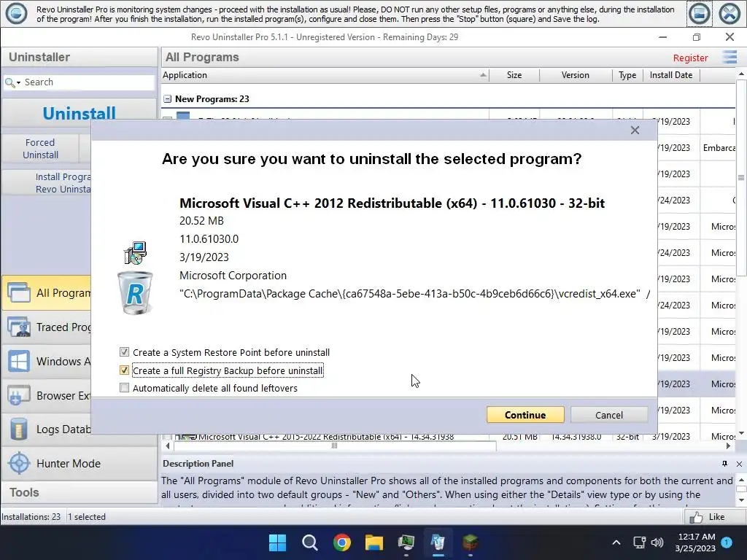Click the volume icon in system tray
Image resolution: width=747 pixels, height=560 pixels.
click(x=657, y=542)
